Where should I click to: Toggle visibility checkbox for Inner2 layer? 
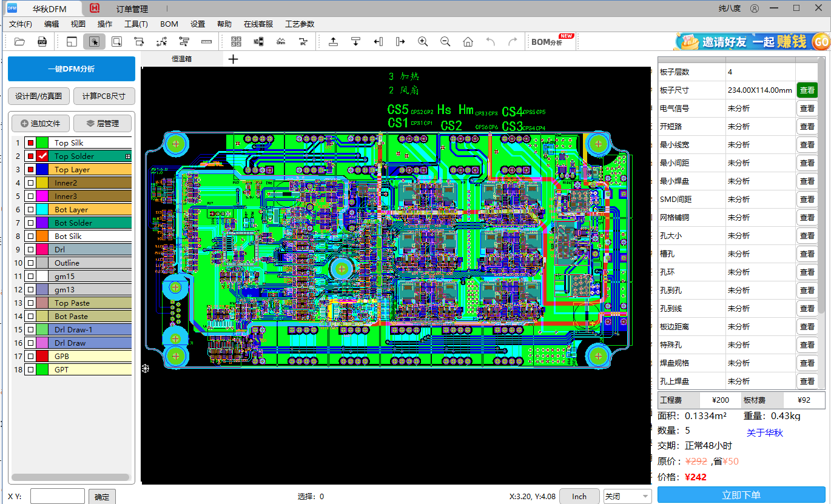click(30, 183)
